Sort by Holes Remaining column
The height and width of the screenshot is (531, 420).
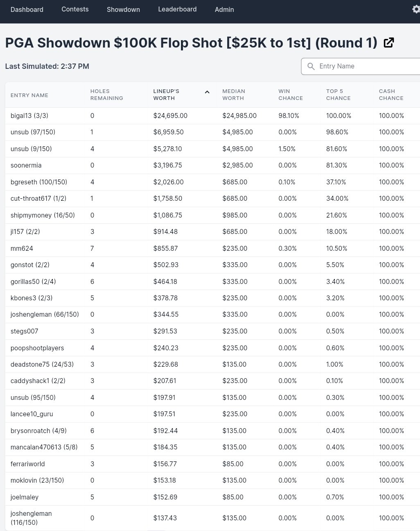[106, 95]
